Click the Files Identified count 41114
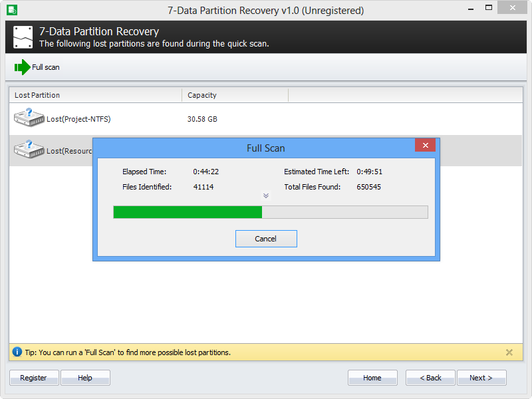 click(x=203, y=187)
